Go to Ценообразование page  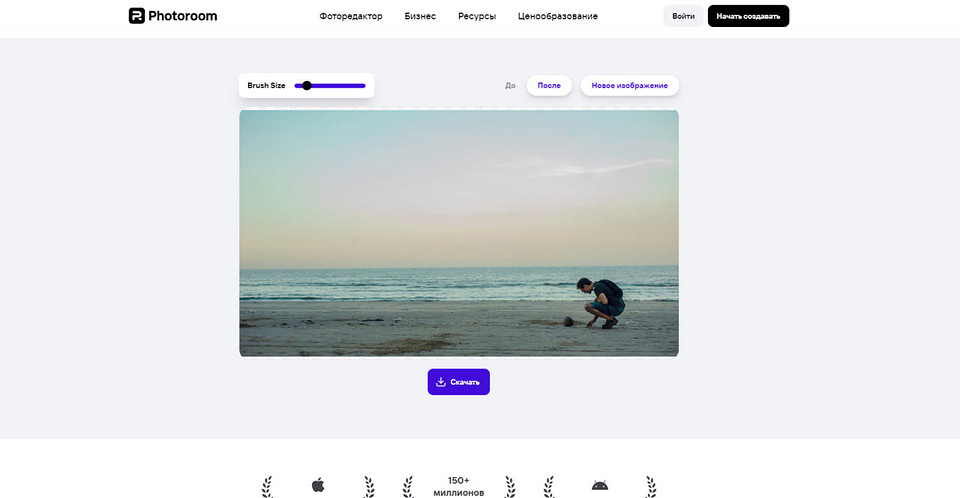[558, 17]
